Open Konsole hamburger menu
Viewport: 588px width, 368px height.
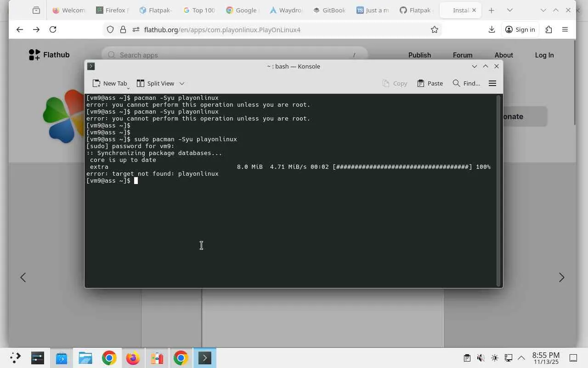(492, 83)
